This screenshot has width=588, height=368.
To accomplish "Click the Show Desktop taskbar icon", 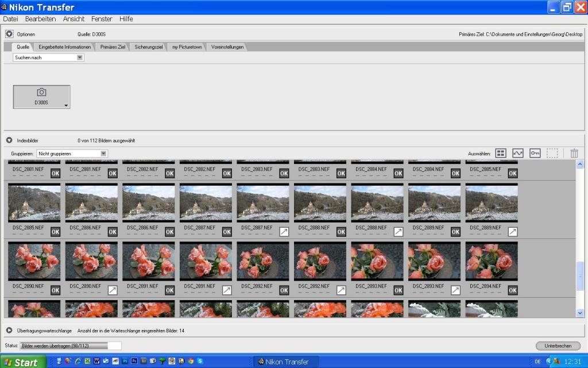I will click(59, 361).
